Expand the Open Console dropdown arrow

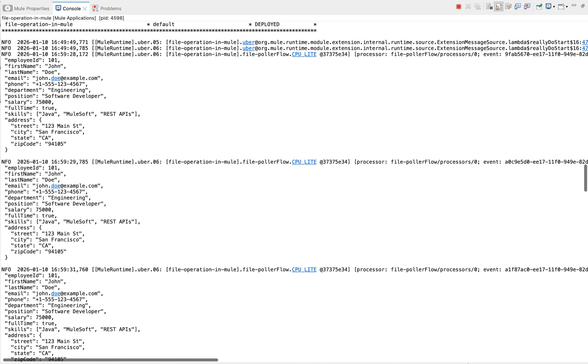(567, 7)
